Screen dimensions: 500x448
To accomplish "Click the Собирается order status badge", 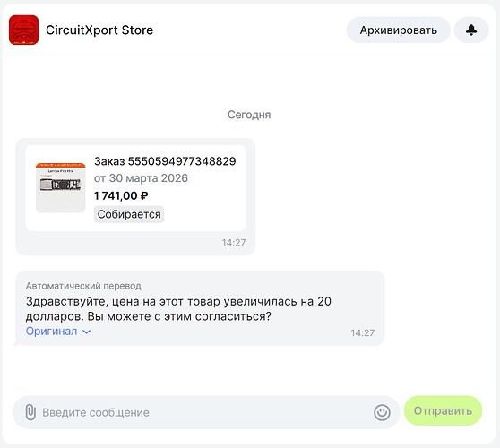I will click(x=129, y=214).
